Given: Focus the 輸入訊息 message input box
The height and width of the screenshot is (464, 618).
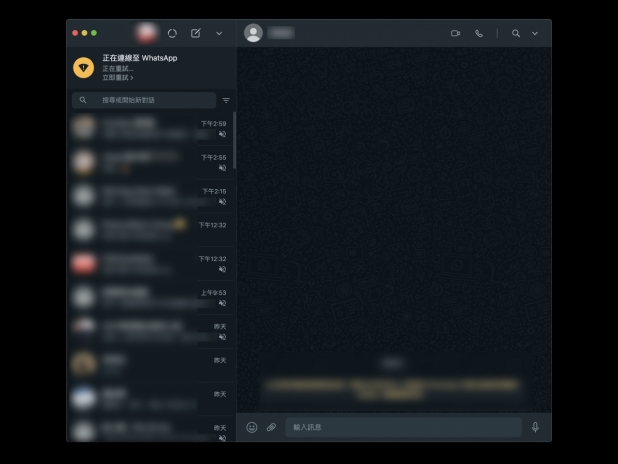Looking at the screenshot, I should pos(400,427).
